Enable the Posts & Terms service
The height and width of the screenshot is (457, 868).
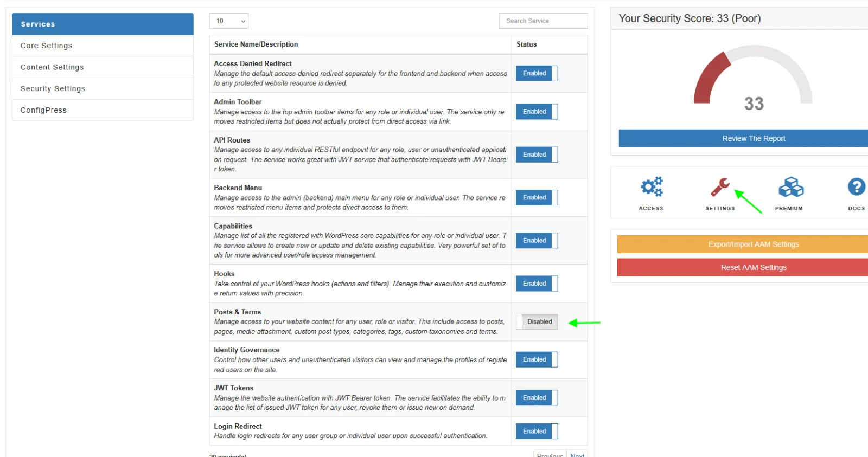(x=537, y=321)
